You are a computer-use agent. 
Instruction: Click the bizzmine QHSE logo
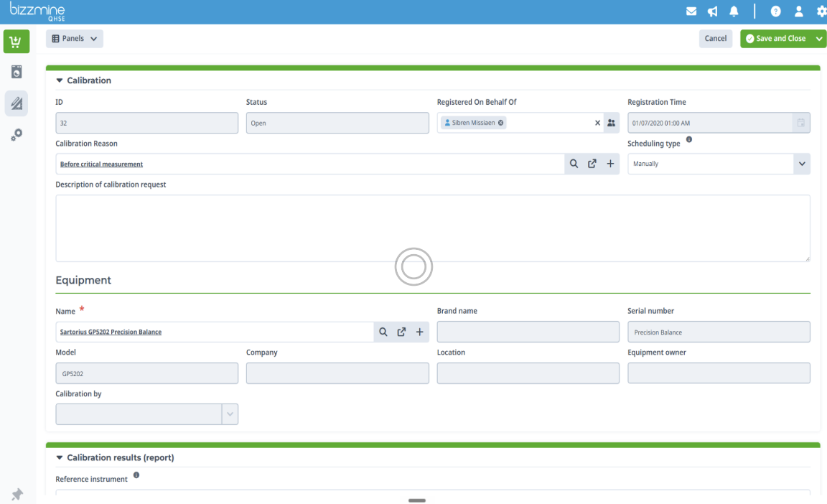(x=37, y=11)
